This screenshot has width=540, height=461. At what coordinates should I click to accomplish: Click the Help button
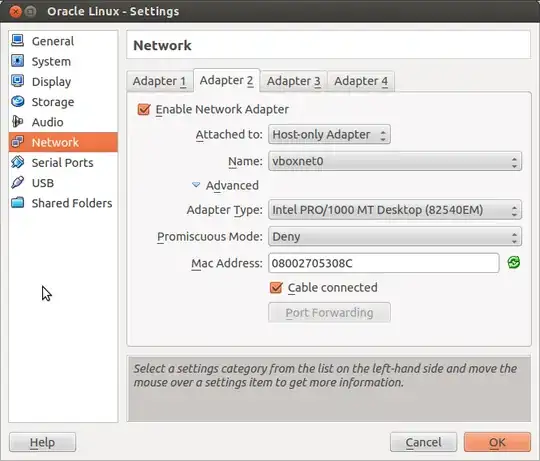point(42,442)
